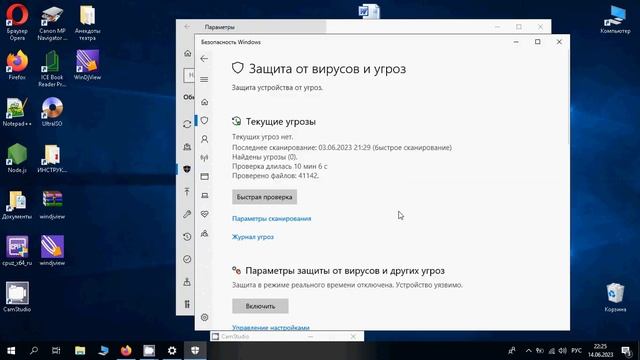This screenshot has height=360, width=640.
Task: Switch to Windows Security taskbar icon
Action: coord(195,351)
